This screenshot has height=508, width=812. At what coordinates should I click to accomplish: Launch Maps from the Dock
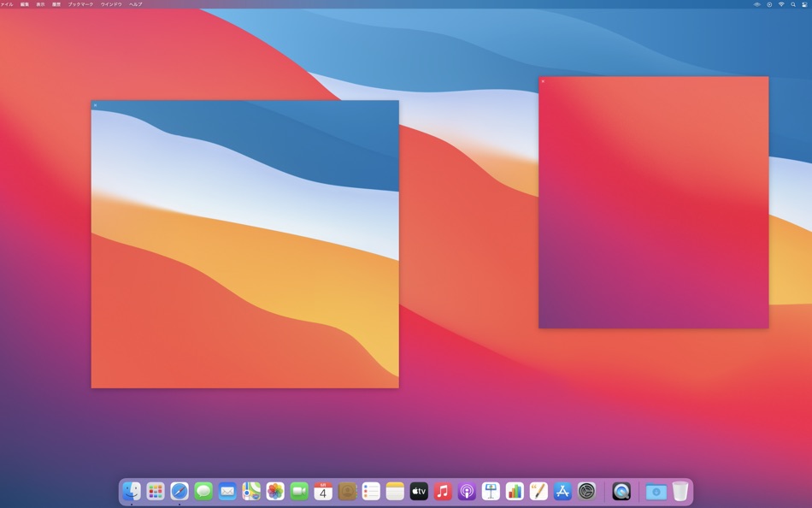point(251,491)
